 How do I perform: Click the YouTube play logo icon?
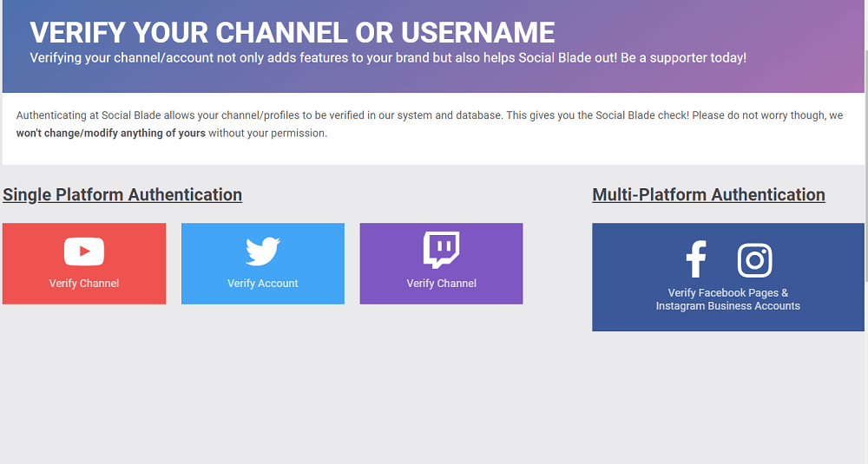point(84,251)
